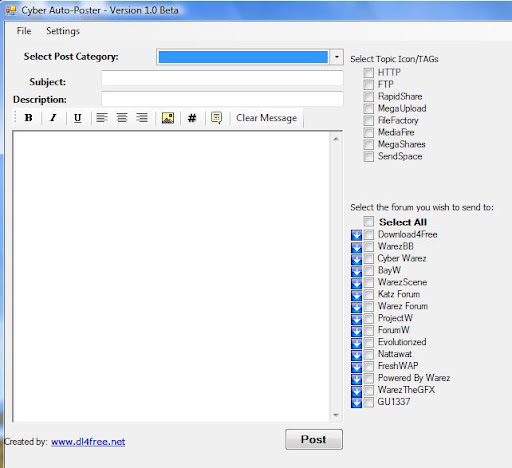The width and height of the screenshot is (512, 468).
Task: Click the Post button
Action: pos(314,439)
